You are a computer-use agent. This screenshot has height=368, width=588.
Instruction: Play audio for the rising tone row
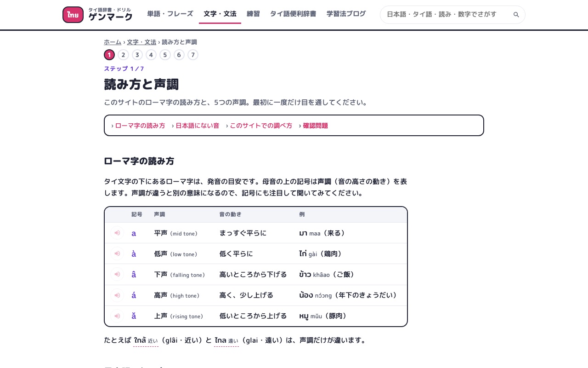(117, 316)
